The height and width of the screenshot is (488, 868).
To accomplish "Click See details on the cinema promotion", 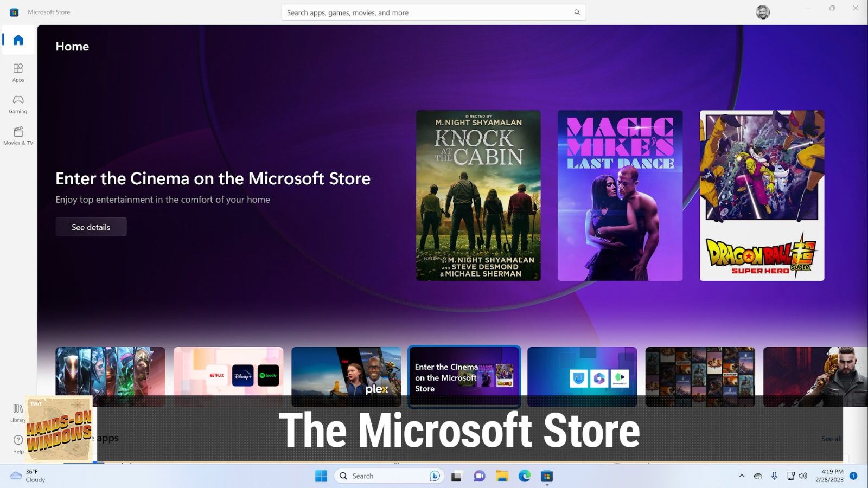I will tap(91, 227).
